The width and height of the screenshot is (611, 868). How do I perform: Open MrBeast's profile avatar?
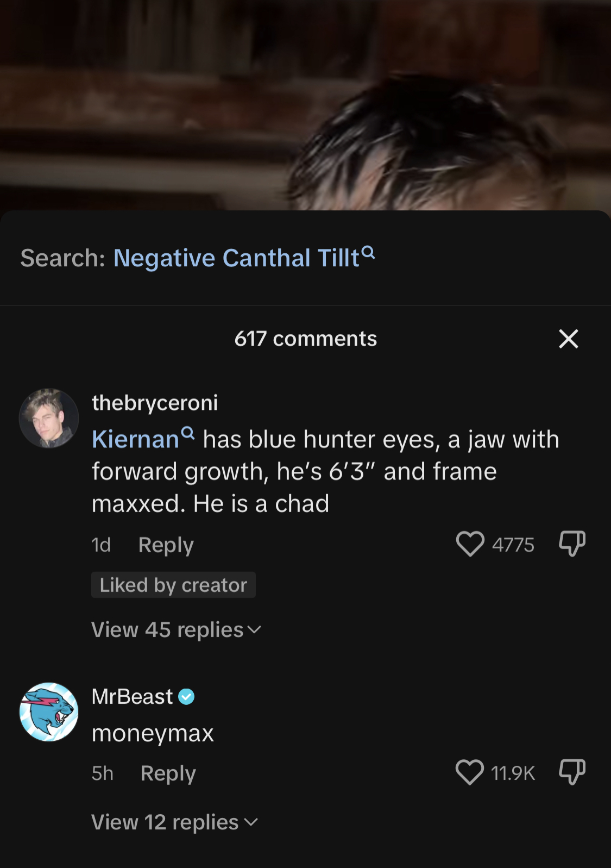49,712
